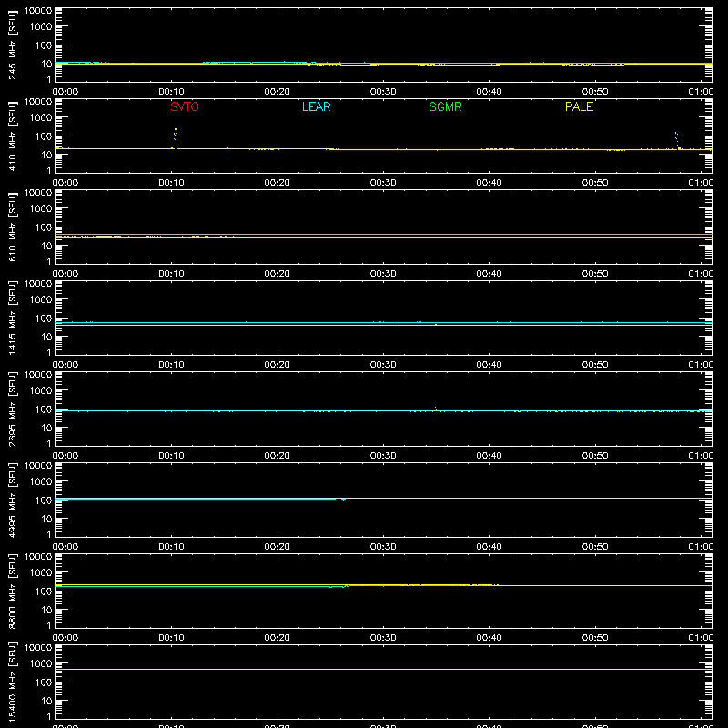
Task: Click the red SVTO legend label
Action: pyautogui.click(x=185, y=106)
